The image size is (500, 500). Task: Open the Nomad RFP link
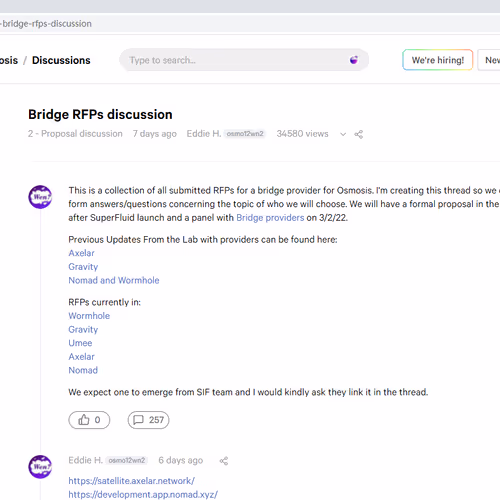click(83, 370)
